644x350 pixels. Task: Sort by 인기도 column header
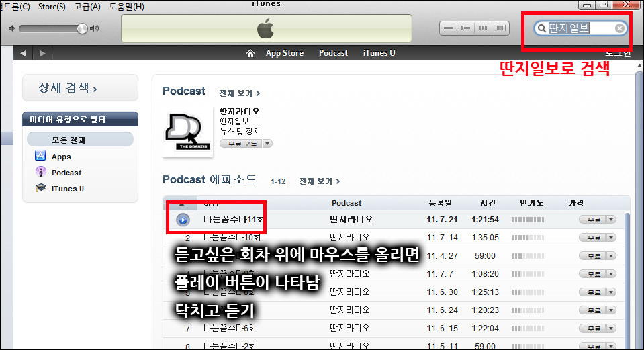click(531, 203)
